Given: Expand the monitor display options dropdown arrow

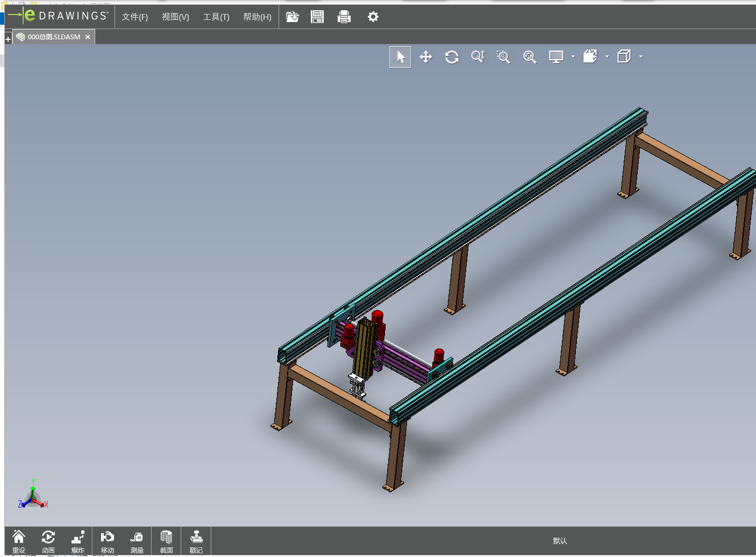Looking at the screenshot, I should coord(573,57).
